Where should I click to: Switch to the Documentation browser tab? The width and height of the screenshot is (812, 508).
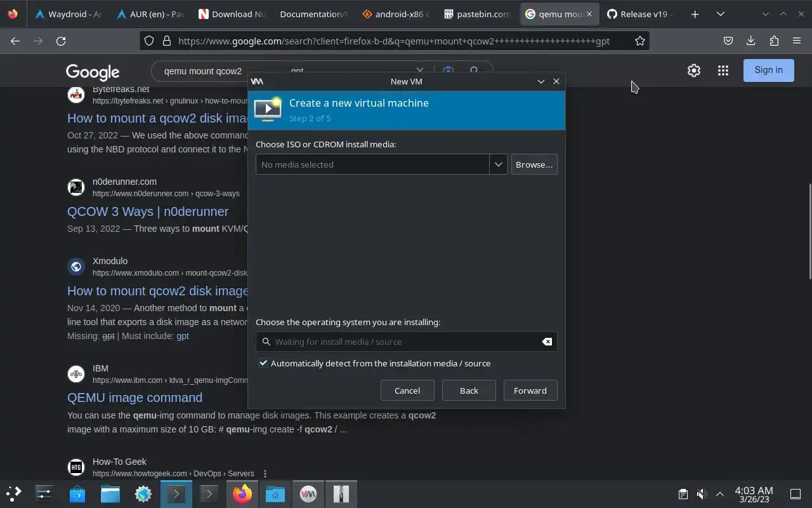tap(313, 14)
